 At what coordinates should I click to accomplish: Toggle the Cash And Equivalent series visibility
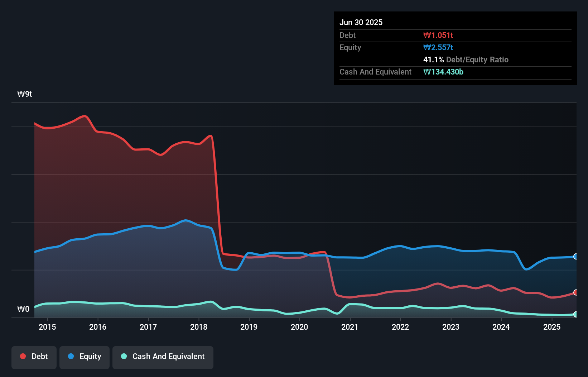click(x=163, y=357)
